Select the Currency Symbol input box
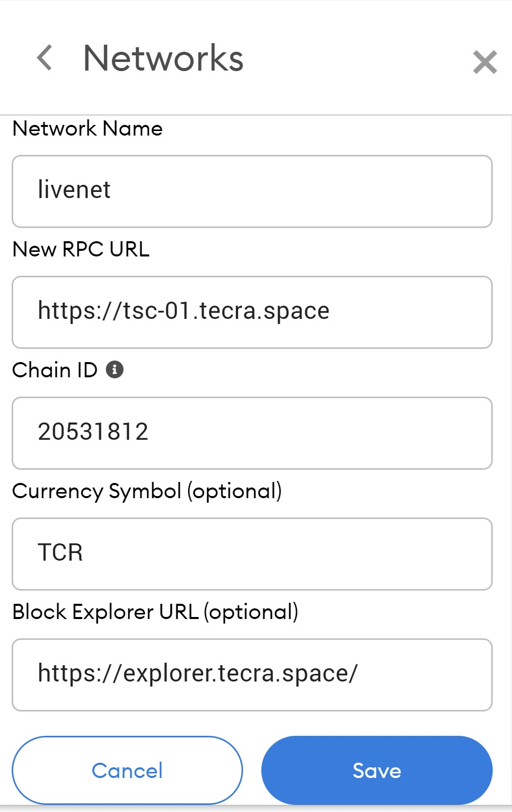 pos(252,554)
